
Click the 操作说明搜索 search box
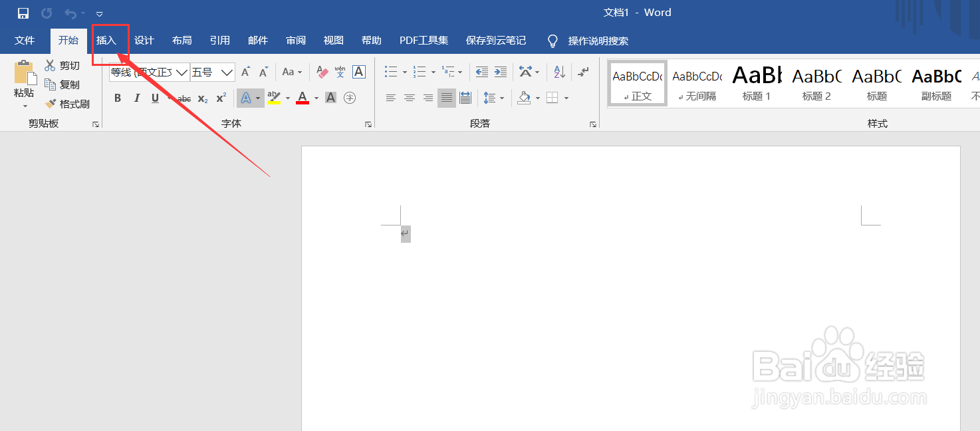(x=598, y=41)
